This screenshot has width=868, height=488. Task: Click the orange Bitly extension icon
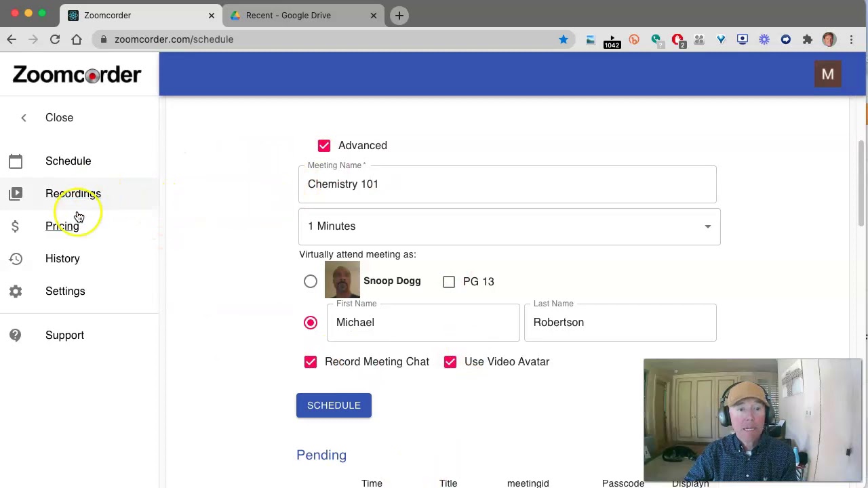634,39
